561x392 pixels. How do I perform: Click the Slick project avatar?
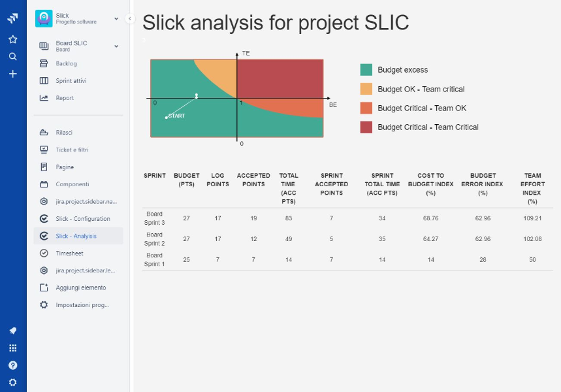44,18
